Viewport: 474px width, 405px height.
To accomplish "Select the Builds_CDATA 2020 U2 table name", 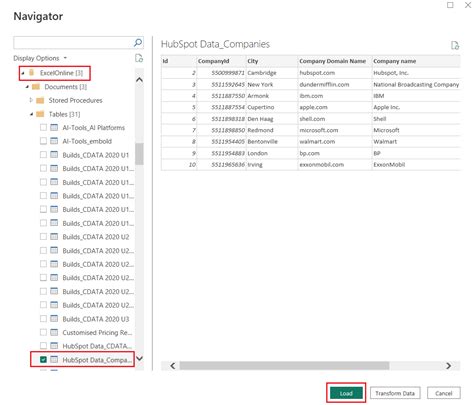I will [x=96, y=237].
